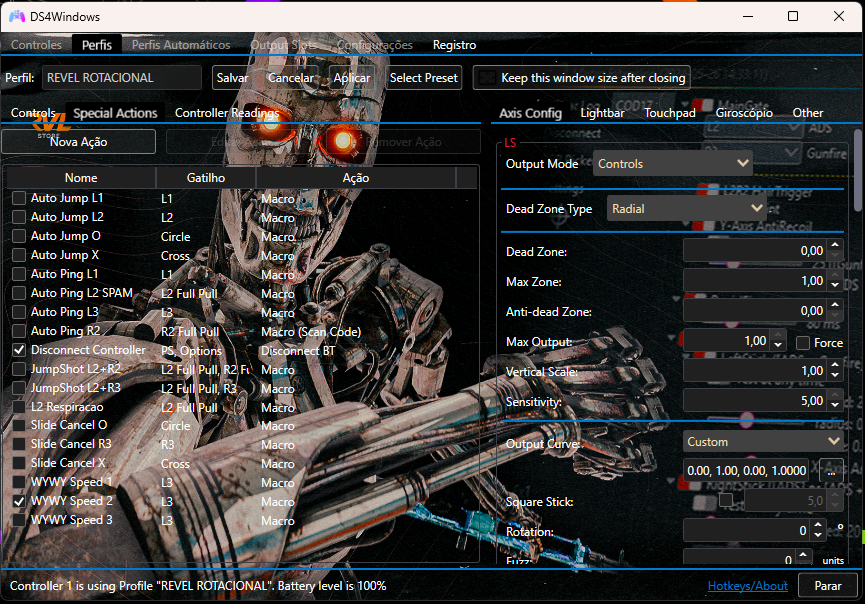Click the Aplicar button
Screen dimensions: 865x604
(x=352, y=78)
